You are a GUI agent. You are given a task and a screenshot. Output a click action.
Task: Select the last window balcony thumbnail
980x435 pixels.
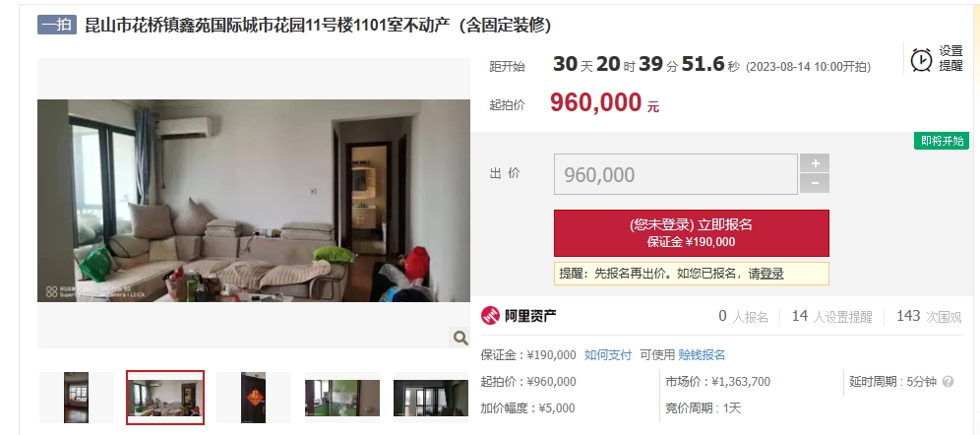(x=431, y=398)
